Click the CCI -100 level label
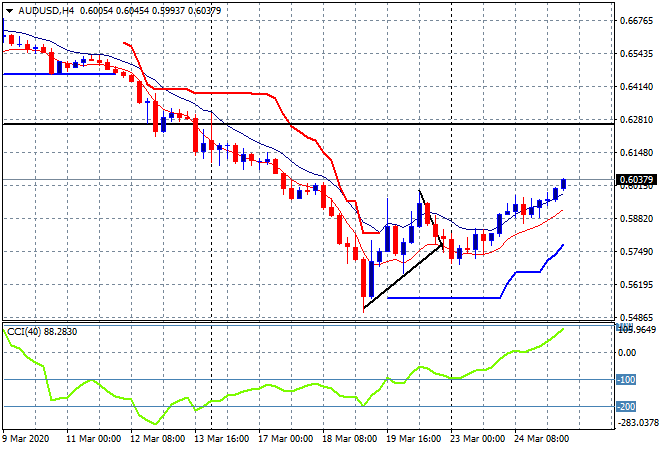This screenshot has height=450, width=660. click(626, 380)
